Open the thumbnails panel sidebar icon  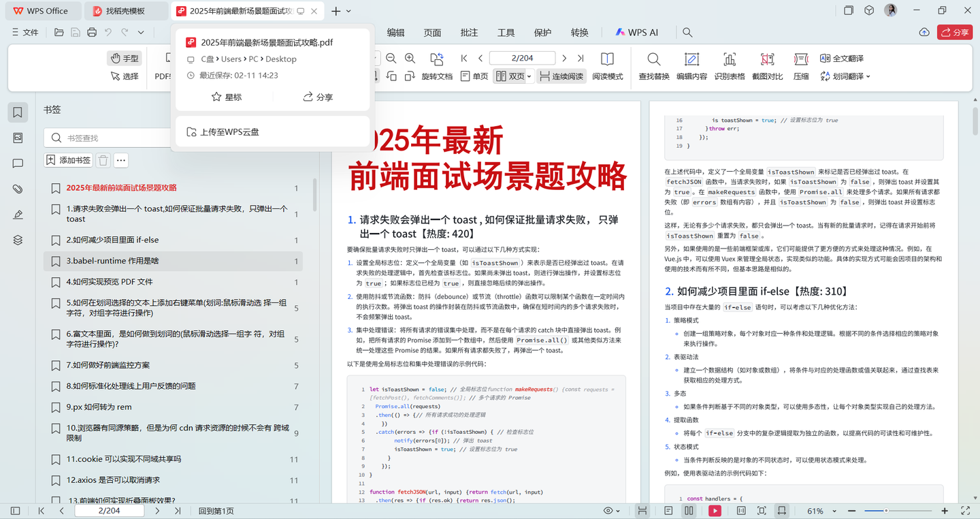pos(18,138)
